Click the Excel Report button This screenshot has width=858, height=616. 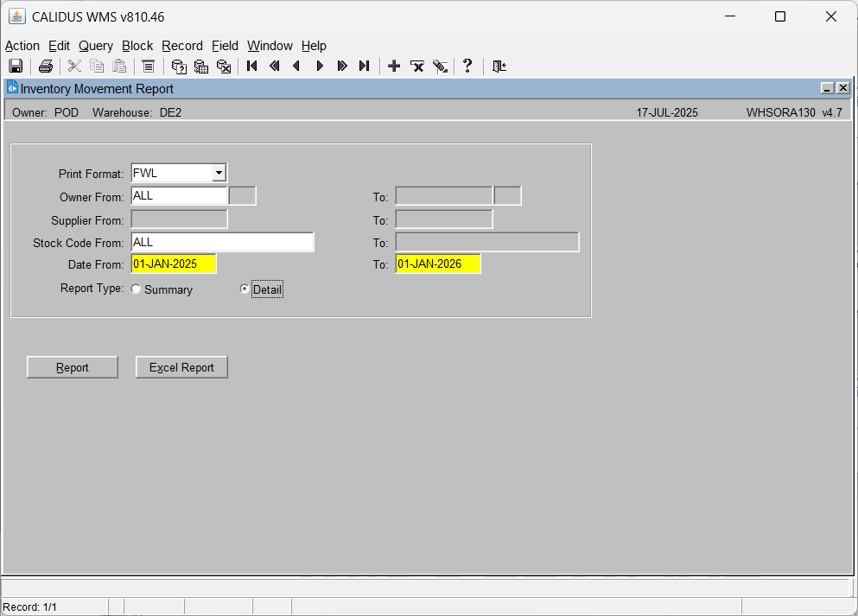pyautogui.click(x=181, y=367)
